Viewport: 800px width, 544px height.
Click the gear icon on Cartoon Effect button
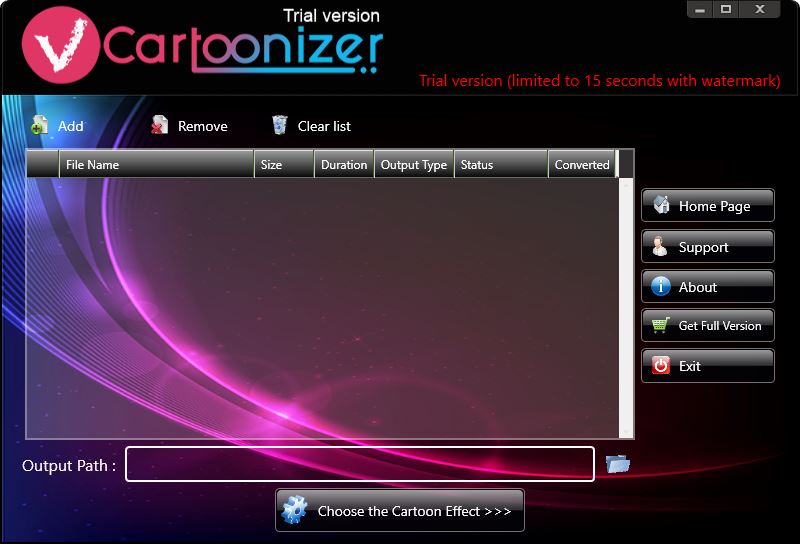294,510
